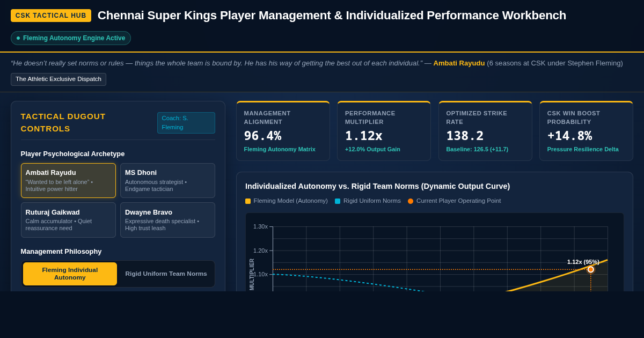Toggle Current Player Operating Point legend dot
This screenshot has height=338, width=644.
point(411,201)
